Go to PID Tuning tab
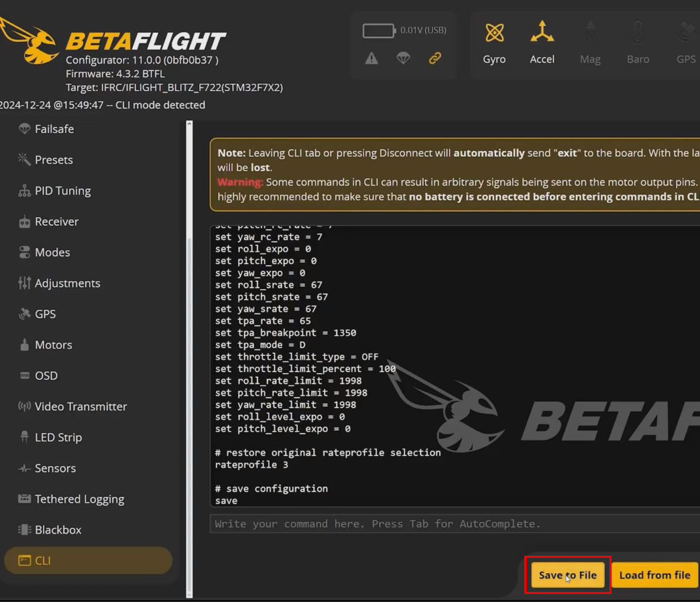This screenshot has width=700, height=602. coord(62,190)
